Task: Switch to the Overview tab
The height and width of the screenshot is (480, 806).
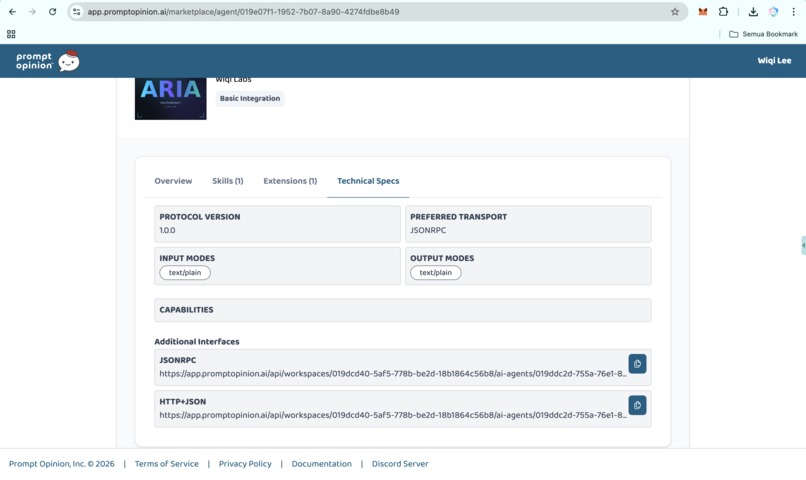Action: [173, 181]
